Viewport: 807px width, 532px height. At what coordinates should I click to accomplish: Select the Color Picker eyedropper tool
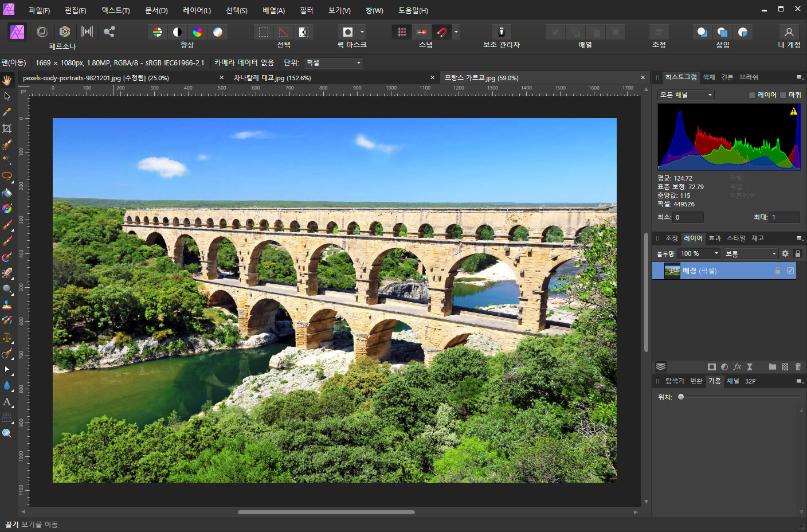coord(7,112)
